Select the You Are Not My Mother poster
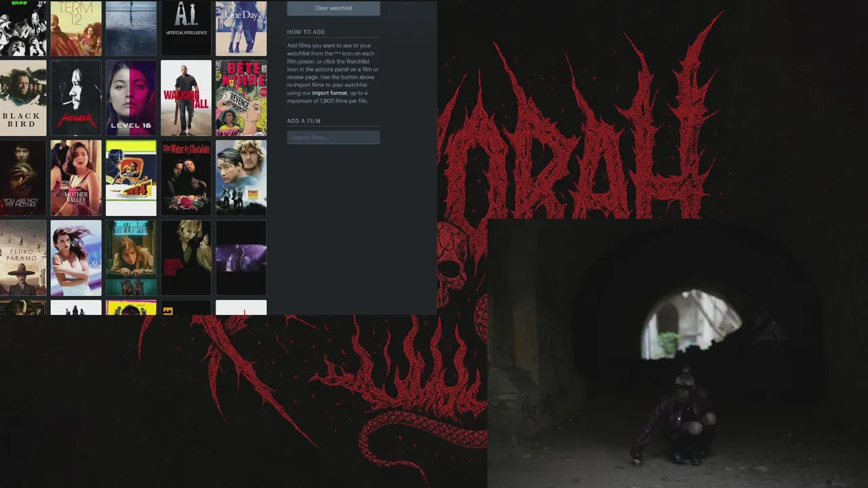Screen dimensions: 868x488 pos(22,178)
